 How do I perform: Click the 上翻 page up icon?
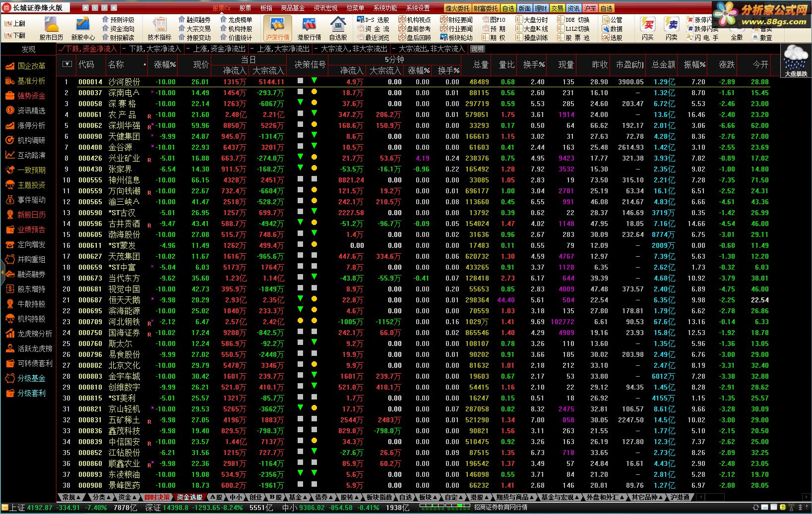15,23
